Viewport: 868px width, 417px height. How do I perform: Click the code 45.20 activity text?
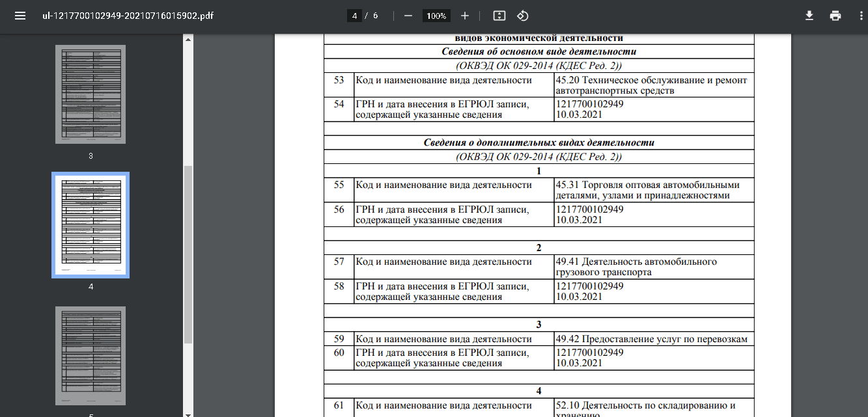(651, 85)
